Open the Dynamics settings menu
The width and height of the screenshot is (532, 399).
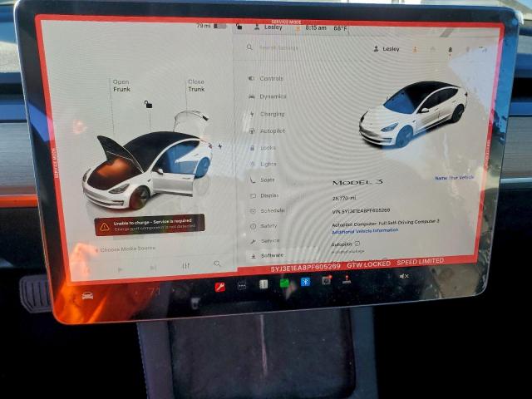(x=268, y=96)
